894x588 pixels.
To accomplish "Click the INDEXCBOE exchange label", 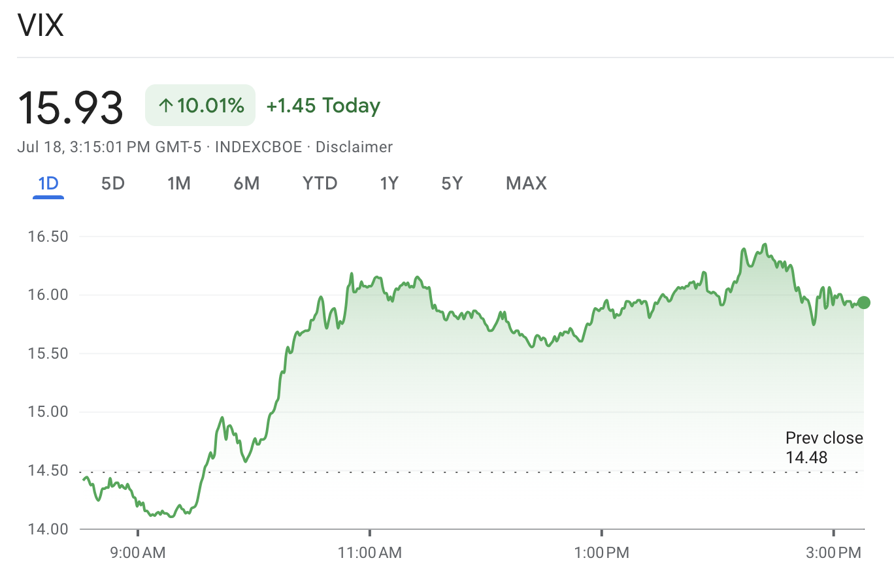I will pyautogui.click(x=258, y=147).
